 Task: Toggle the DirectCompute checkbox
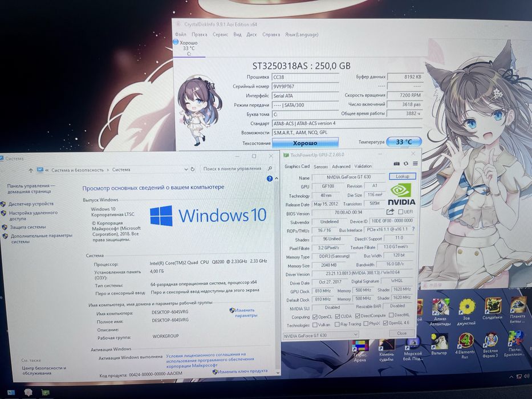[x=358, y=316]
